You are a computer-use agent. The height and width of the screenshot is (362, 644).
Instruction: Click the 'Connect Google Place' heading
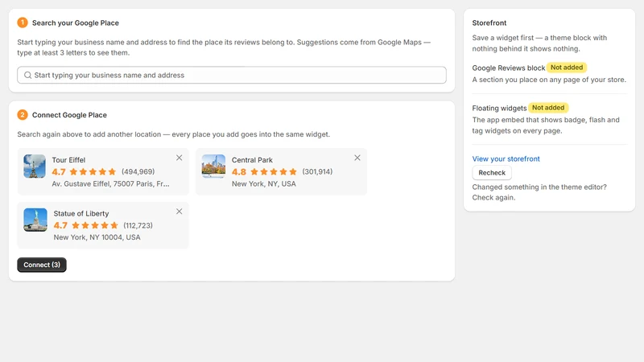coord(69,115)
